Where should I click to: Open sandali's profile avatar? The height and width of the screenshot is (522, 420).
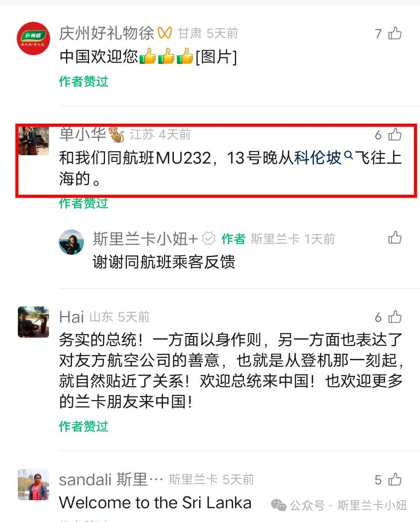(33, 484)
